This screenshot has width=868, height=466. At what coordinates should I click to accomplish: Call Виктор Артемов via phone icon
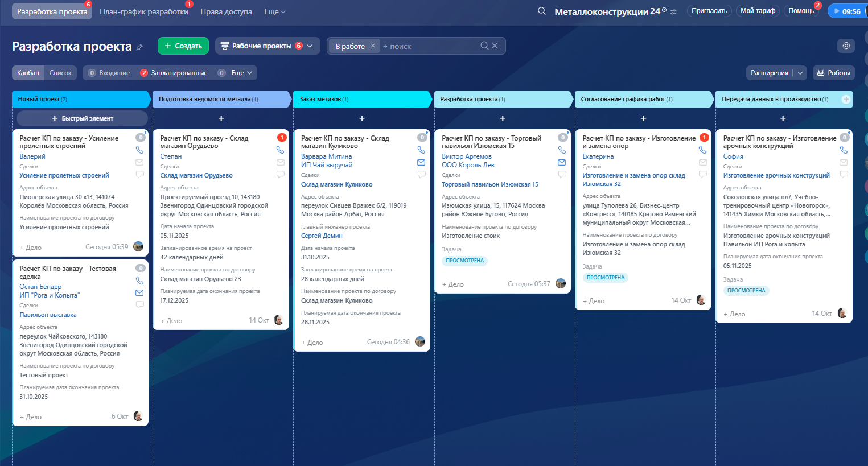pos(562,150)
